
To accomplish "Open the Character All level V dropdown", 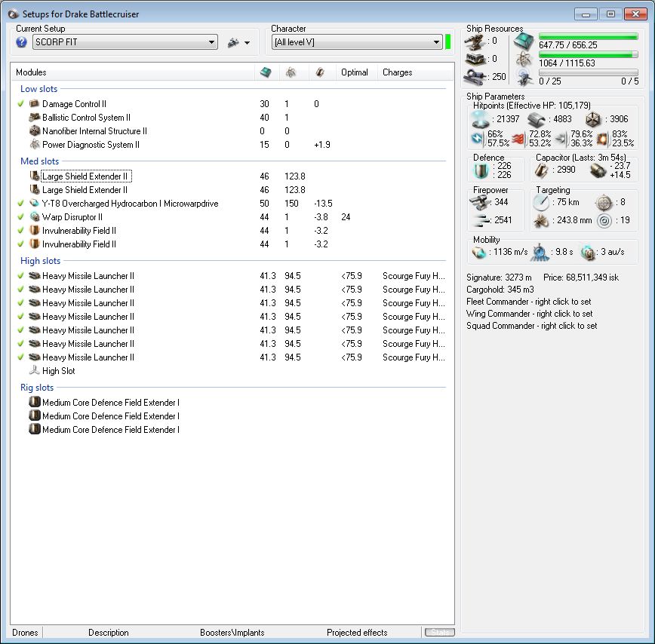I will 357,42.
